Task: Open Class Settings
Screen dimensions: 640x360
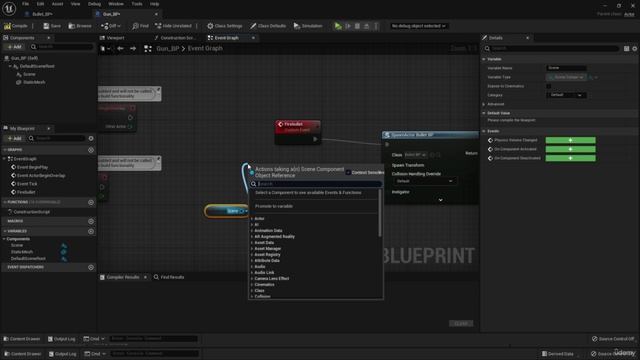Action: (224, 26)
